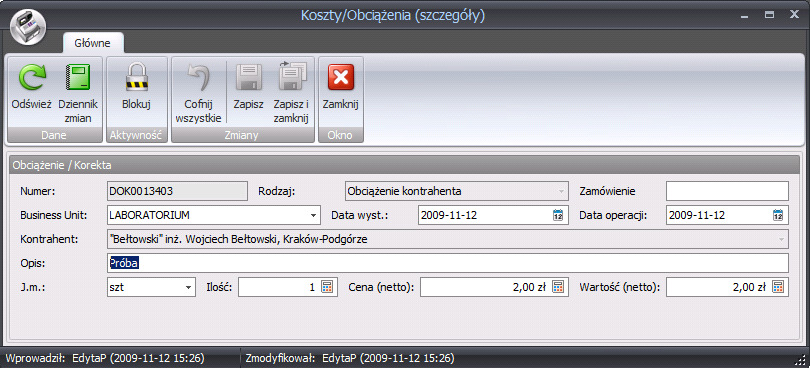Click the Odśwież refresh icon

tap(32, 78)
